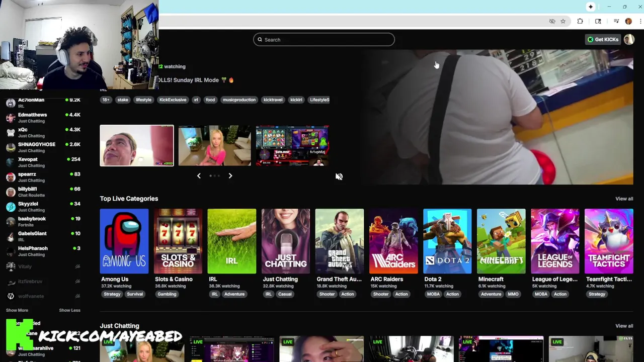Go to previous featured stream with left arrow
Screen dimensions: 644x362
199,175
